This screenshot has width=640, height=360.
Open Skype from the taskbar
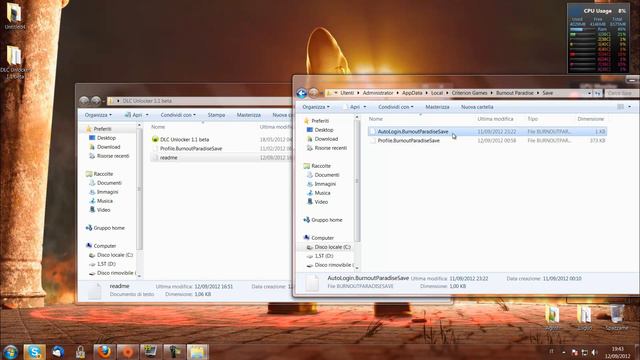(34, 352)
